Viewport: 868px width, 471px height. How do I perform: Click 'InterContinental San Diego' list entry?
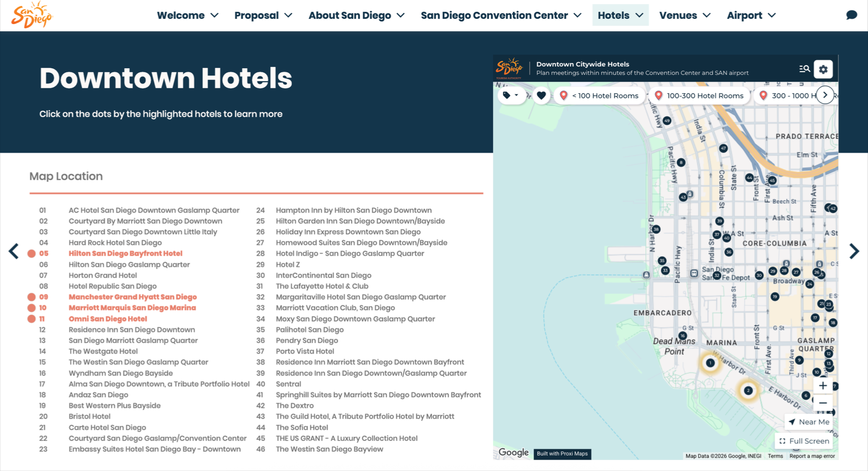click(323, 275)
